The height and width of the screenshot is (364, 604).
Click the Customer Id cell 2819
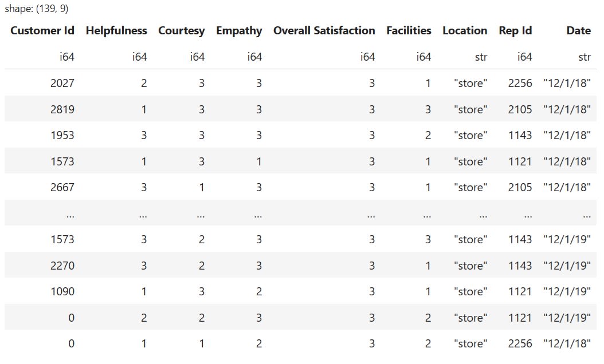tap(62, 109)
